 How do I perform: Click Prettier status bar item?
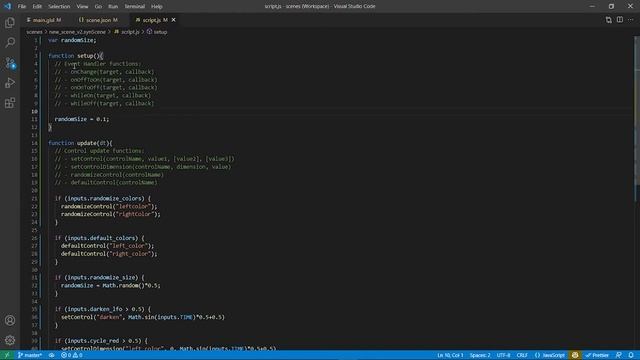597,355
